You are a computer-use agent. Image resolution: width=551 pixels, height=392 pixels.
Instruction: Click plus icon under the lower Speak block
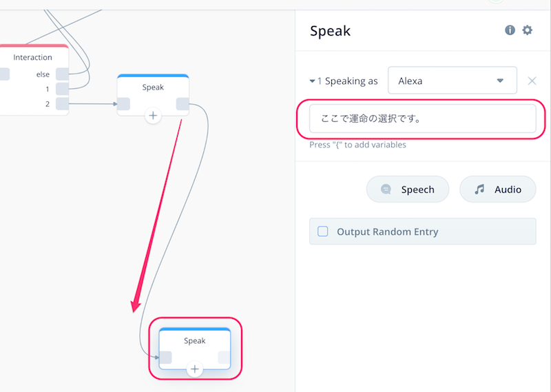194,369
